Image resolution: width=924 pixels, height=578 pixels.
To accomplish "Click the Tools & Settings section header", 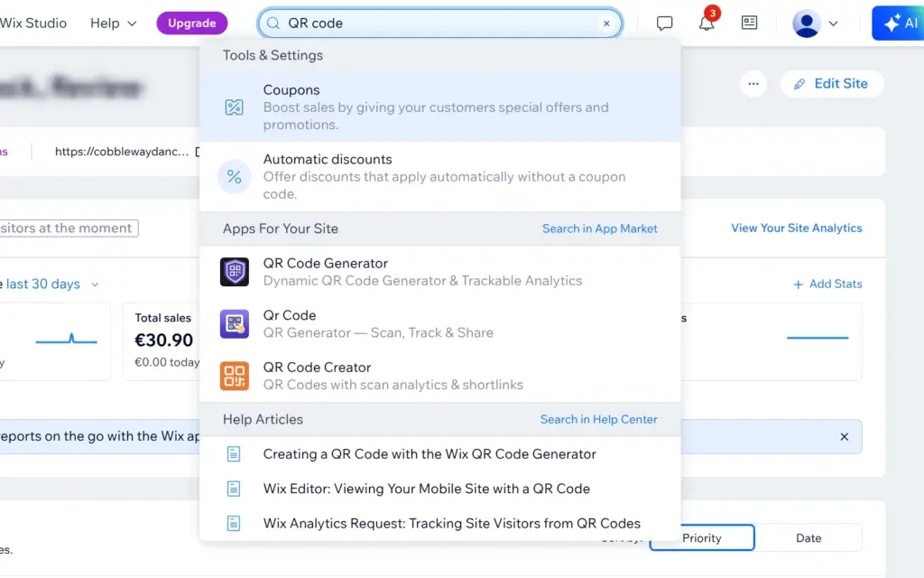I will pyautogui.click(x=273, y=55).
